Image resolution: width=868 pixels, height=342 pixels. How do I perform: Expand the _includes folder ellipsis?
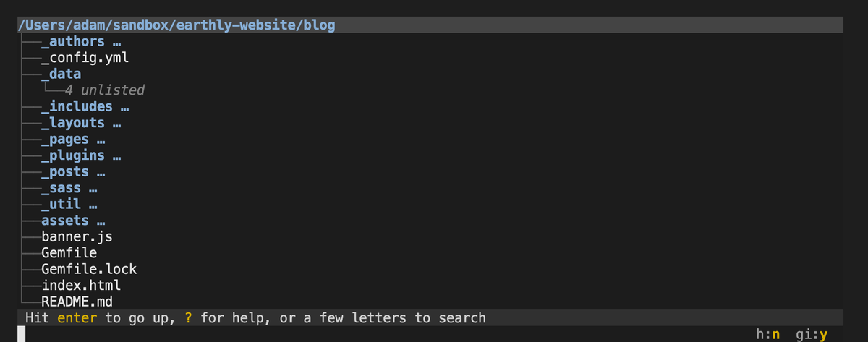pyautogui.click(x=125, y=107)
